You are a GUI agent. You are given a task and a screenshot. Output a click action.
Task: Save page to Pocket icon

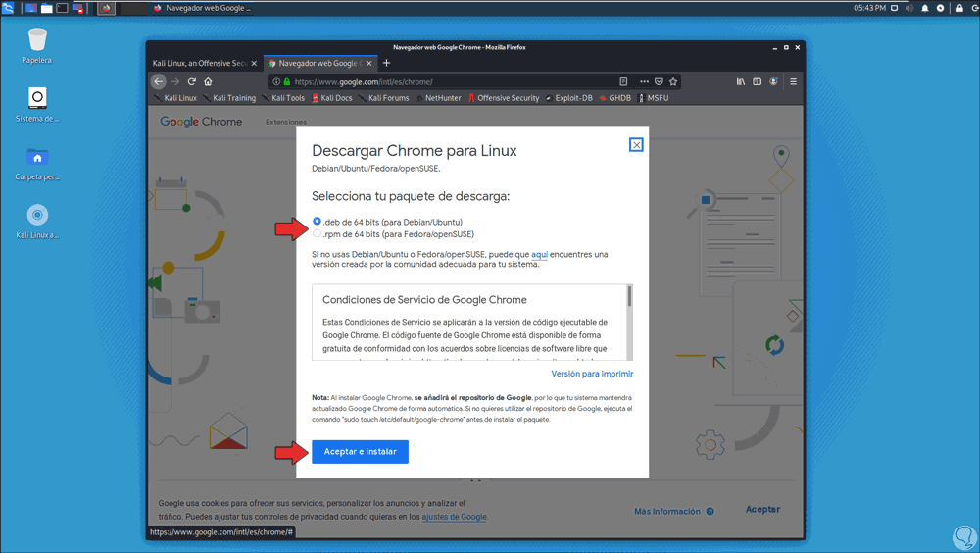click(x=659, y=82)
